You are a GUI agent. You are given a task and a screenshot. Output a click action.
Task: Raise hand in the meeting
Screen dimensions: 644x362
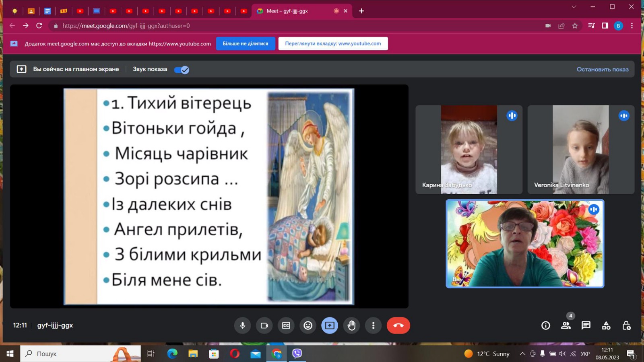(351, 325)
